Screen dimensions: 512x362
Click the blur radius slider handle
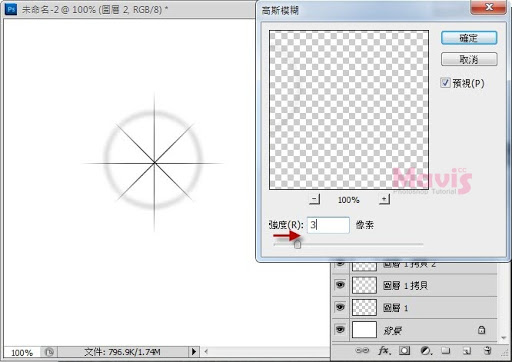click(297, 245)
